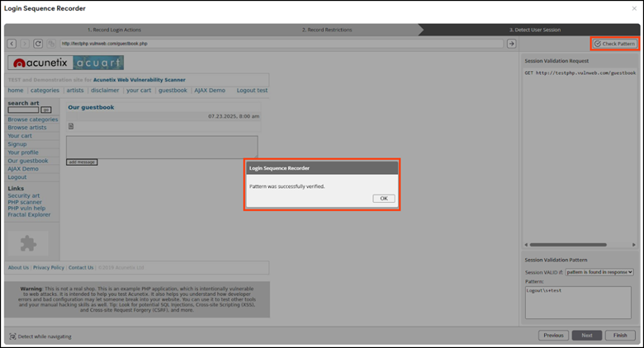Click the 07.23.2025, 8:00 am timestamp

point(234,116)
